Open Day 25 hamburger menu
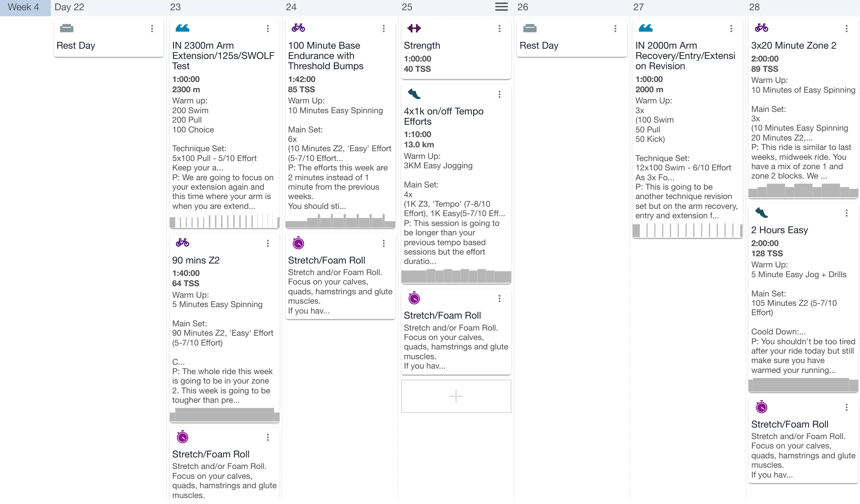 pos(501,7)
